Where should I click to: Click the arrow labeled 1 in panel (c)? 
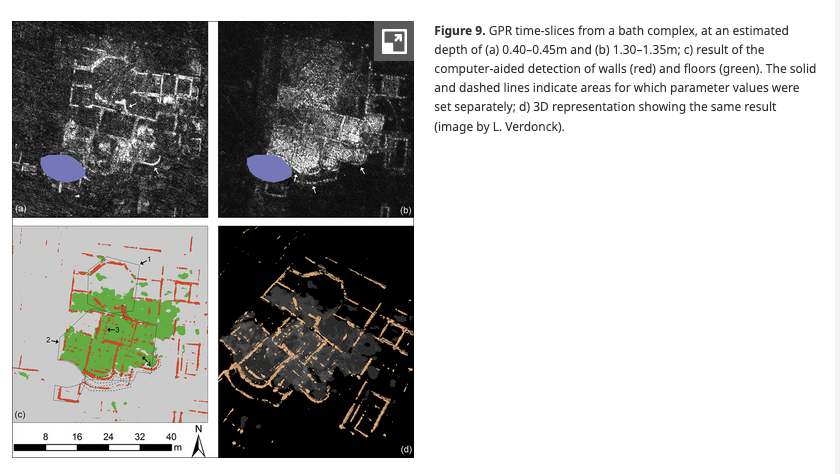point(145,260)
